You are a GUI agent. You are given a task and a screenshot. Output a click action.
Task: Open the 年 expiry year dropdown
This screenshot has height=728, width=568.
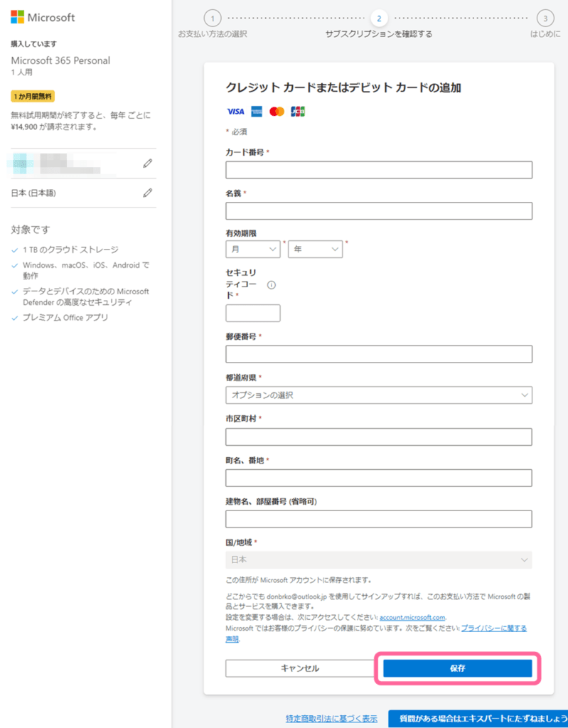tap(316, 250)
